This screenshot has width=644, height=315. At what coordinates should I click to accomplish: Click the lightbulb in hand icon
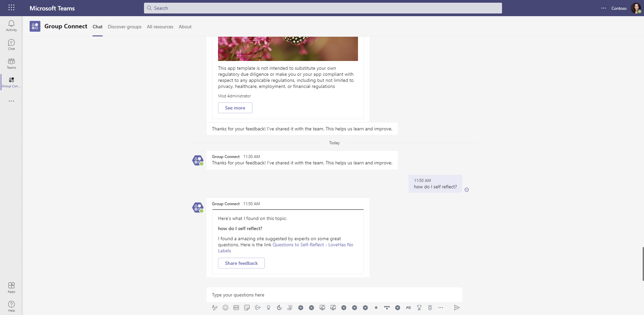point(290,308)
